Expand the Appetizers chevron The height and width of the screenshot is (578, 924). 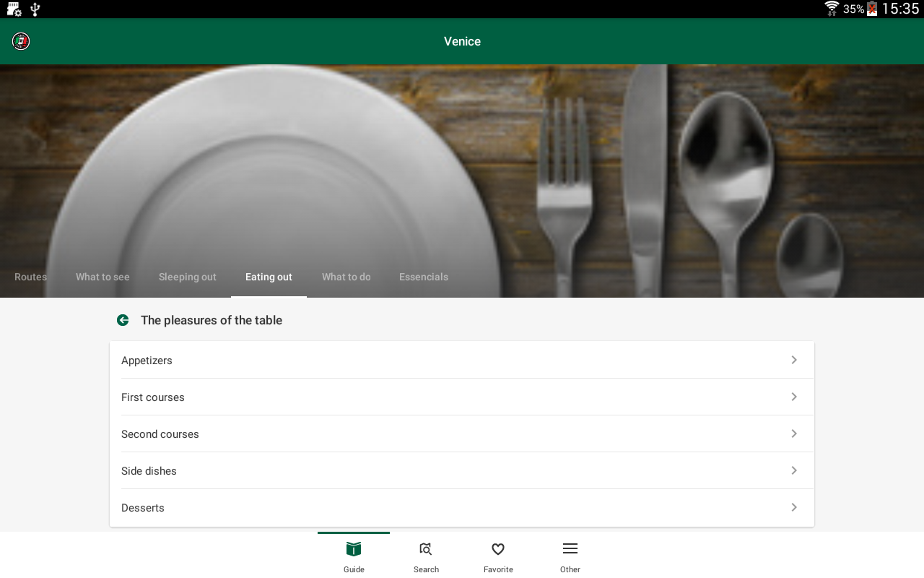click(794, 360)
